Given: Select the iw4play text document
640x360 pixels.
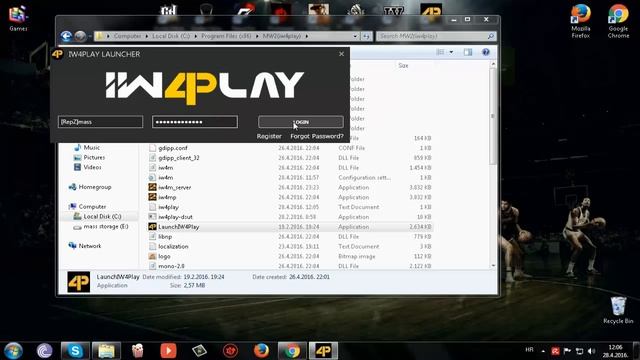Looking at the screenshot, I should click(168, 207).
